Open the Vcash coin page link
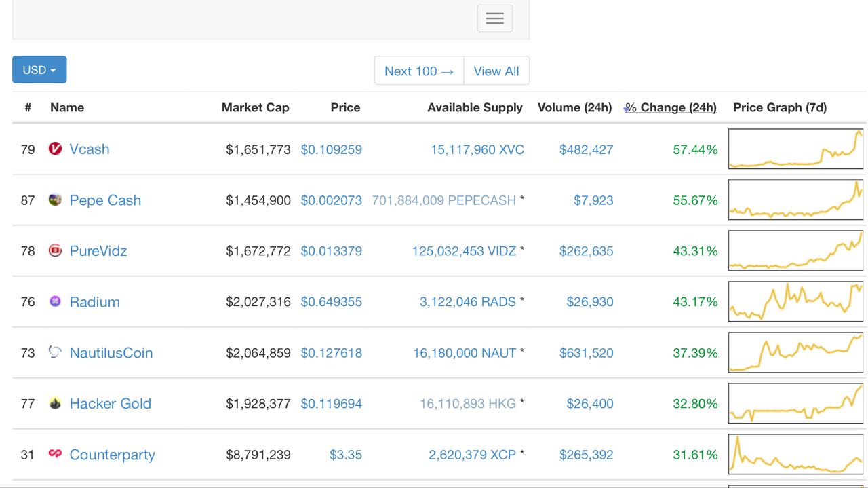This screenshot has width=868, height=488. click(x=90, y=149)
